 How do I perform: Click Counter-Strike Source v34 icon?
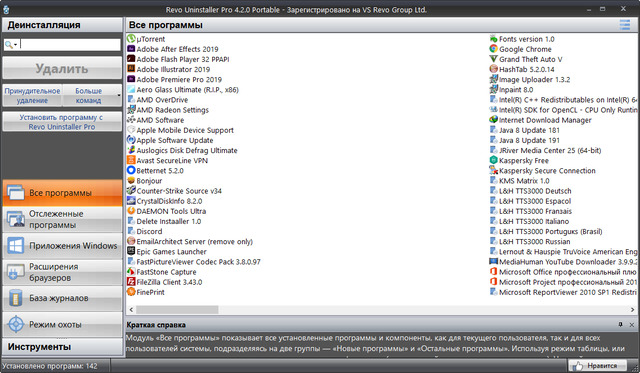[131, 191]
